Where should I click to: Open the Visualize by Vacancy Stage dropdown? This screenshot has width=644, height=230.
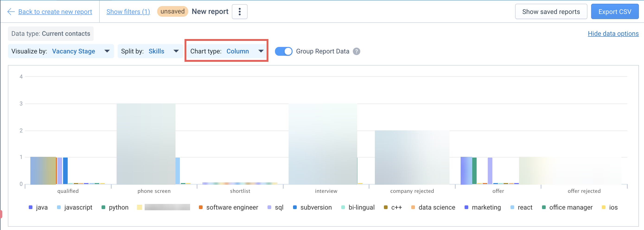point(61,51)
